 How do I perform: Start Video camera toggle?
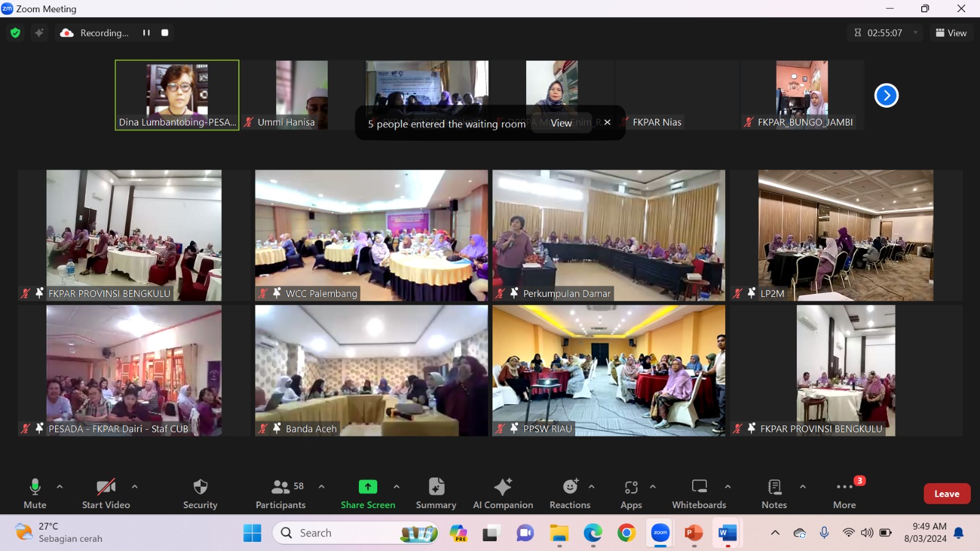click(106, 493)
